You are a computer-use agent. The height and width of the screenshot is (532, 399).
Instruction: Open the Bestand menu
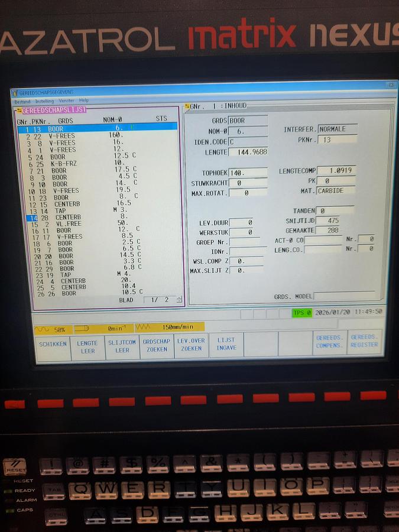pyautogui.click(x=21, y=101)
